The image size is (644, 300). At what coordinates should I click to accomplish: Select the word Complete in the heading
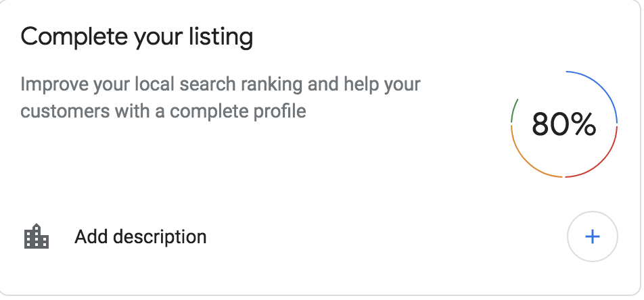point(74,36)
